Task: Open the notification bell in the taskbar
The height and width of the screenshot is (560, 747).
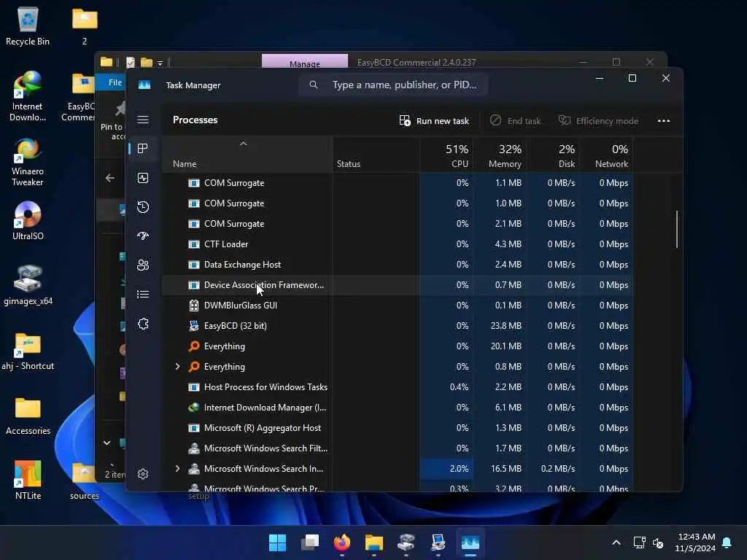Action: (727, 542)
